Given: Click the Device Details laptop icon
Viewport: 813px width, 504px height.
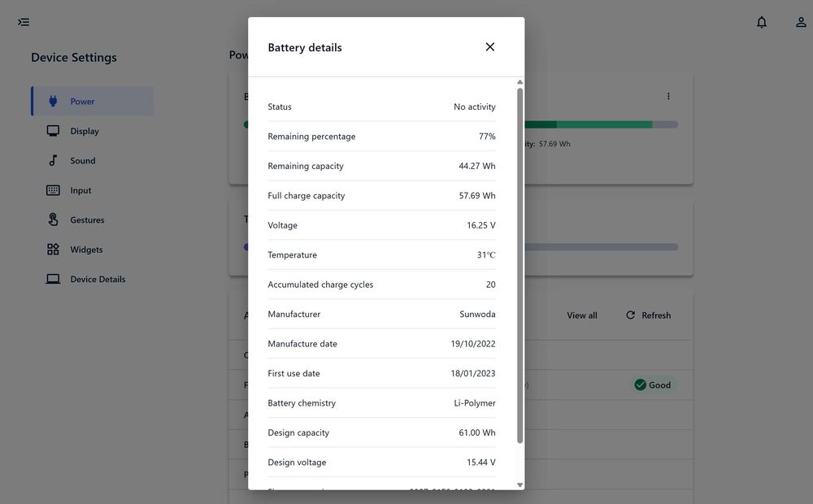Looking at the screenshot, I should 53,279.
